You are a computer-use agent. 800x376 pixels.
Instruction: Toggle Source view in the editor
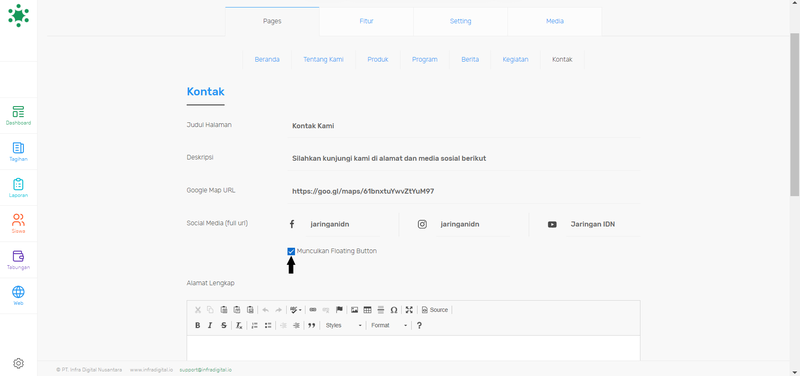tap(435, 310)
